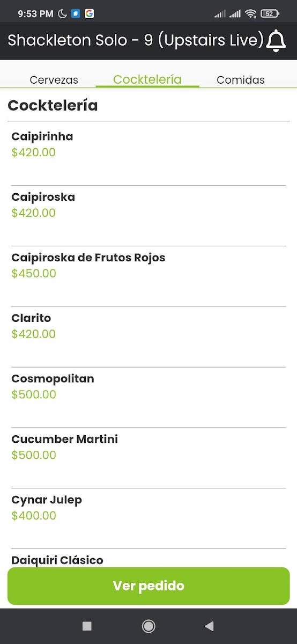Switch to the Cervezas tab
297x644 pixels.
pyautogui.click(x=54, y=80)
